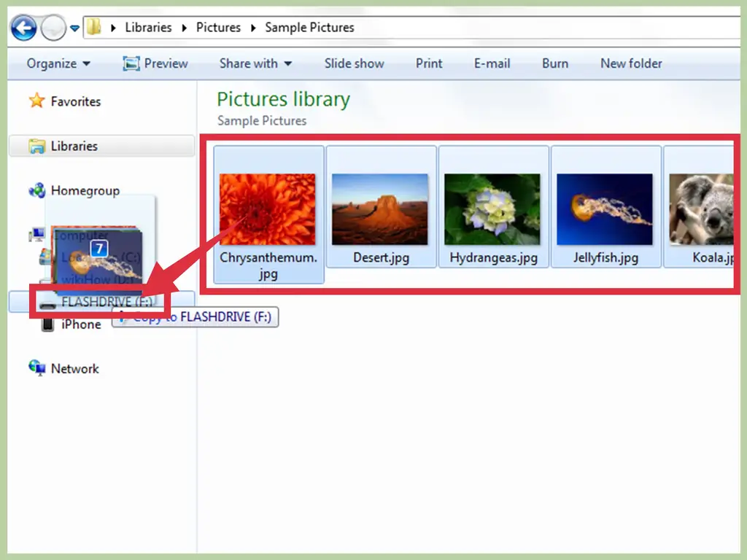Select FLASHDRIVE (F:) in the sidebar
Screen dimensions: 747x560
(101, 301)
